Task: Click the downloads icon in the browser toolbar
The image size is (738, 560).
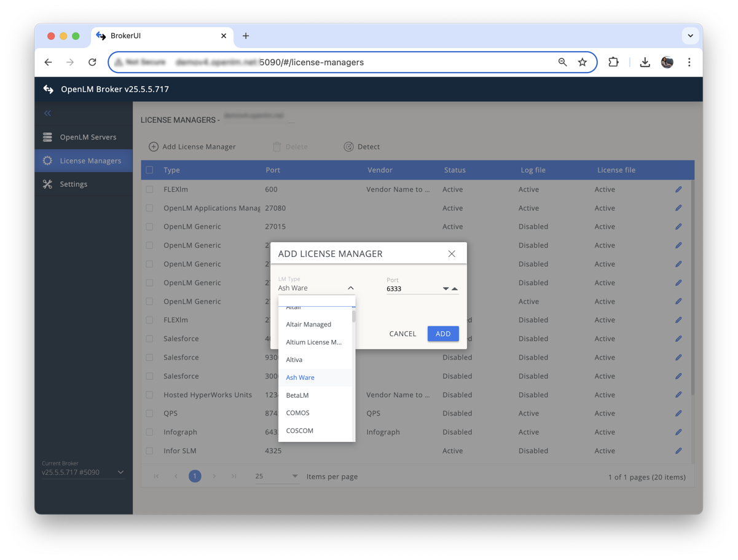Action: [645, 62]
